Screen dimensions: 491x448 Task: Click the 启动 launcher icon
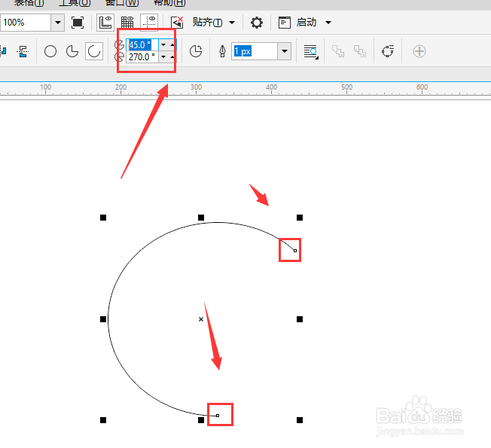coord(285,23)
